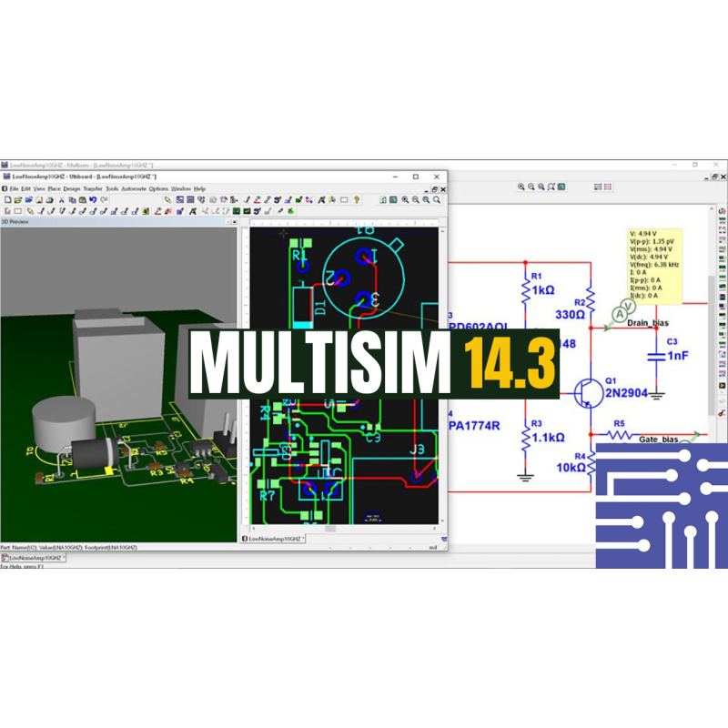This screenshot has height=728, width=728.
Task: Click the New file icon in Ultiboard toolbar
Action: (6, 199)
